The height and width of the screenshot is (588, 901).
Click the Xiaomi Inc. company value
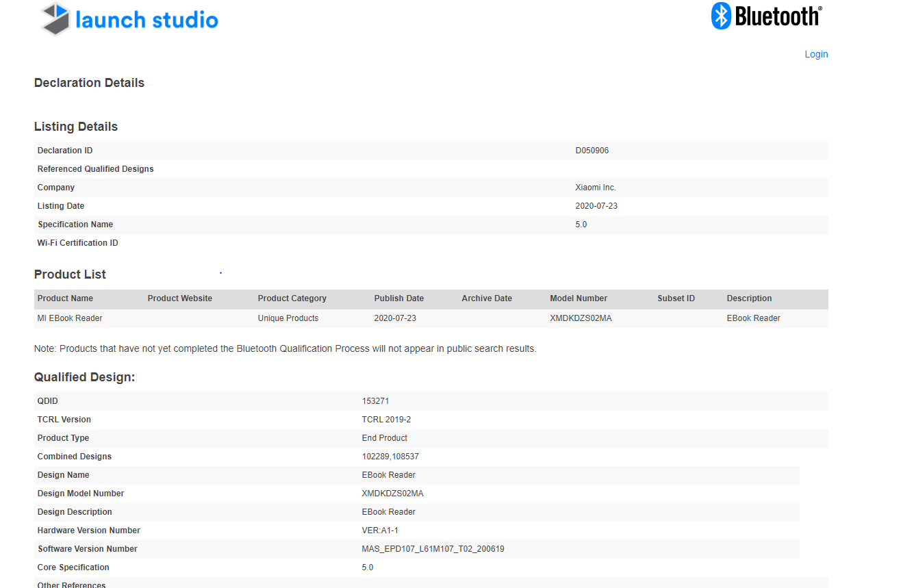coord(596,188)
